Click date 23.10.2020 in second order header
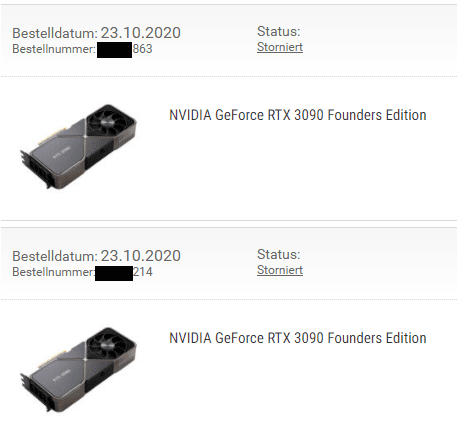Screen dimensions: 457x438 pyautogui.click(x=141, y=256)
